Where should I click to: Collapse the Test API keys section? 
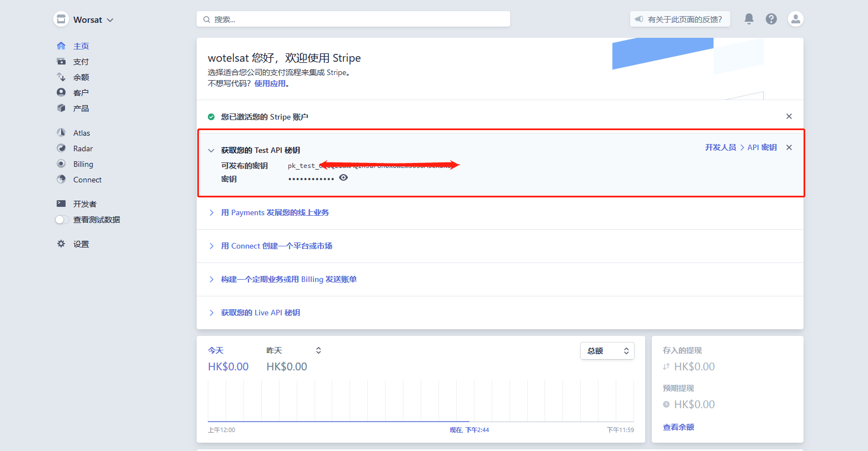[x=211, y=150]
